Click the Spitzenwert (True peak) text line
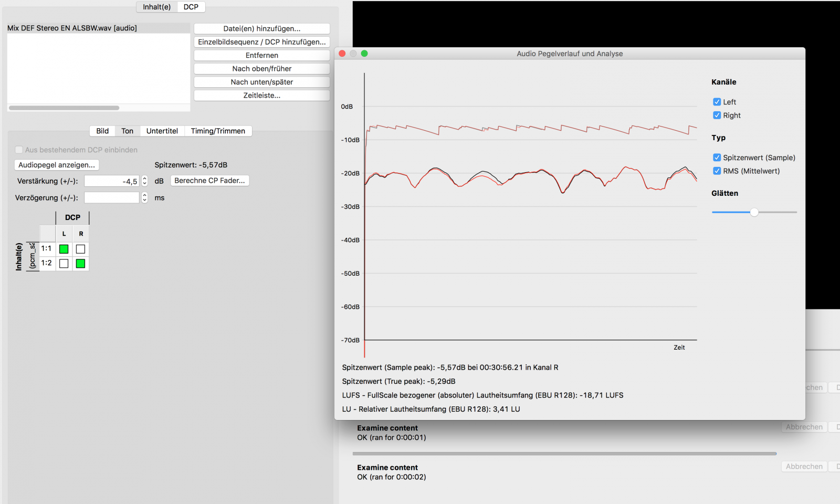Image resolution: width=840 pixels, height=504 pixels. 398,382
